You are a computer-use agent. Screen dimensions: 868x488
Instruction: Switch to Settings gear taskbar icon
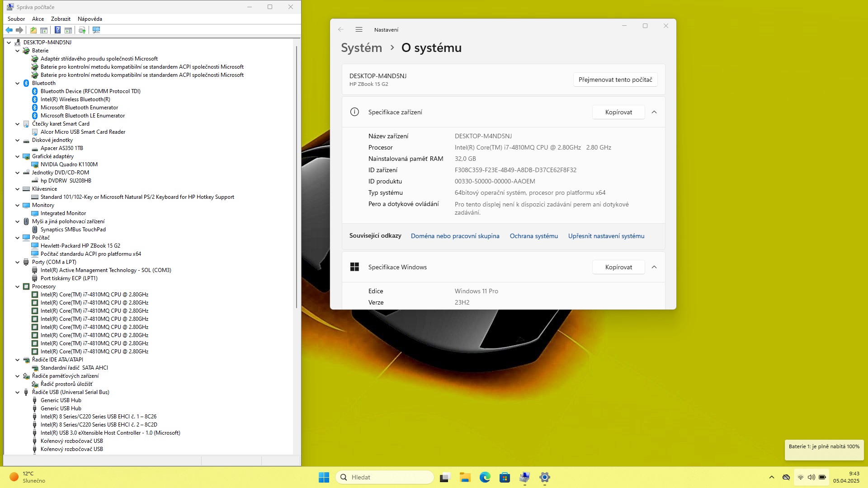click(545, 477)
